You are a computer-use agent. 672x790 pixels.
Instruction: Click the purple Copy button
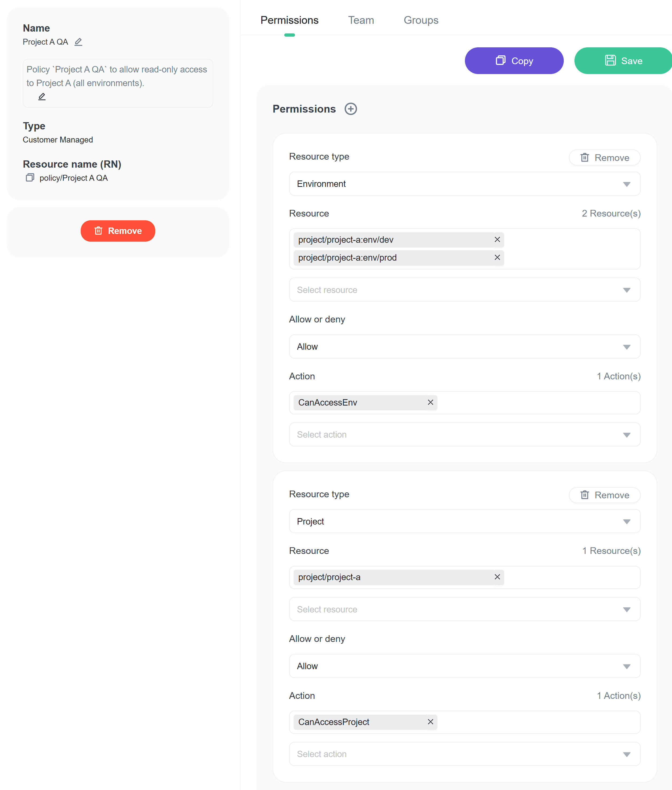tap(514, 61)
